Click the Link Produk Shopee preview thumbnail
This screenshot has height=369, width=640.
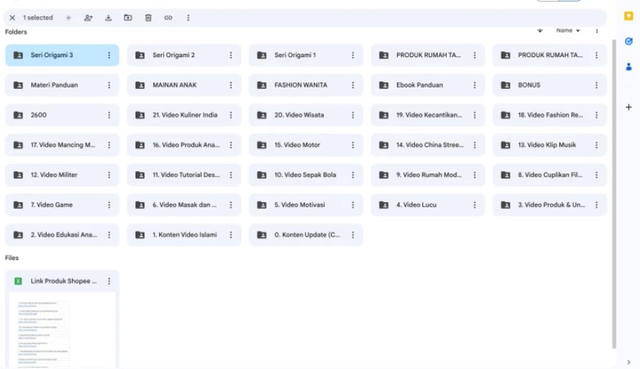[62, 330]
